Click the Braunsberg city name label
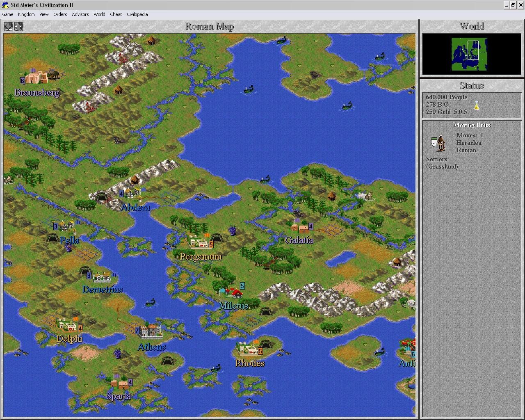Screen dimensions: 525x420 click(37, 93)
